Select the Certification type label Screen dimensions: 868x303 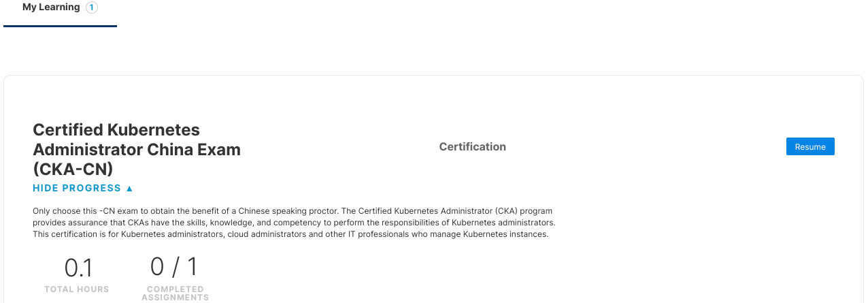[472, 147]
